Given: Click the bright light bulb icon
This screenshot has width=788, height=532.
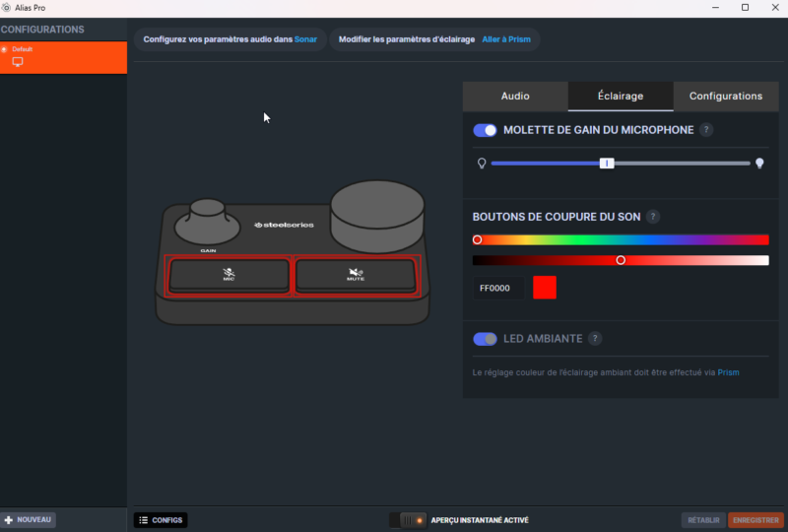Looking at the screenshot, I should [x=759, y=164].
